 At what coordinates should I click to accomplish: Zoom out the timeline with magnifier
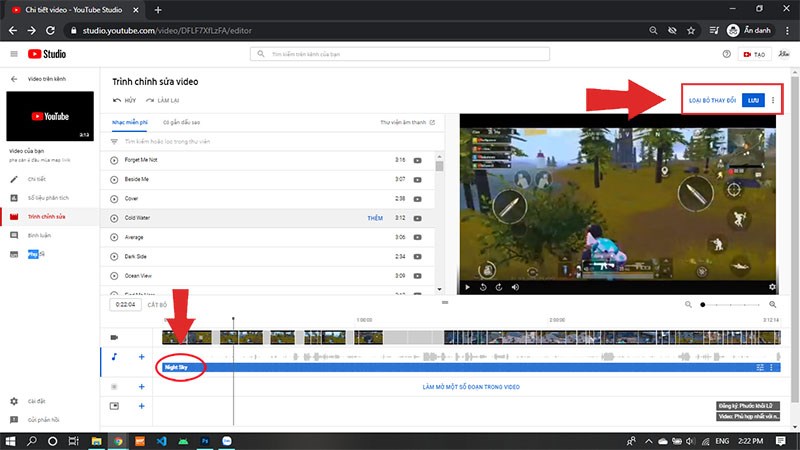(688, 305)
